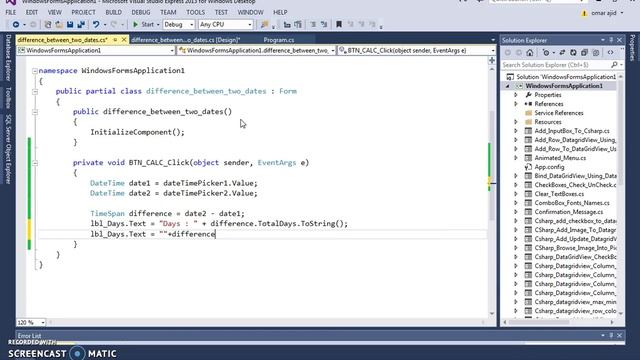Image resolution: width=640 pixels, height=360 pixels.
Task: Click the View Code icon in Solution Explorer
Action: (x=611, y=53)
